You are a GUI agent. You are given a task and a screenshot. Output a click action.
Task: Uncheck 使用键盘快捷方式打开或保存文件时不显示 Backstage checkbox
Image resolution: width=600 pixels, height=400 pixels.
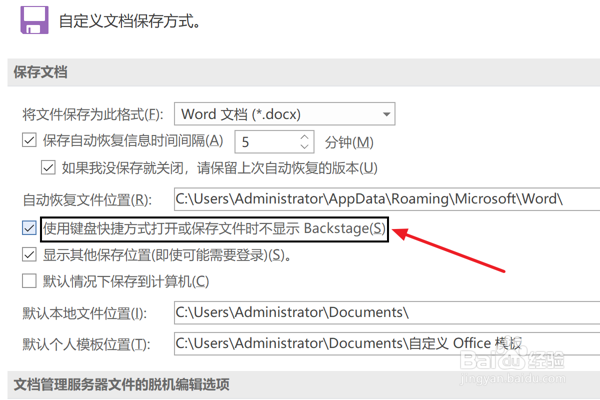pyautogui.click(x=29, y=229)
